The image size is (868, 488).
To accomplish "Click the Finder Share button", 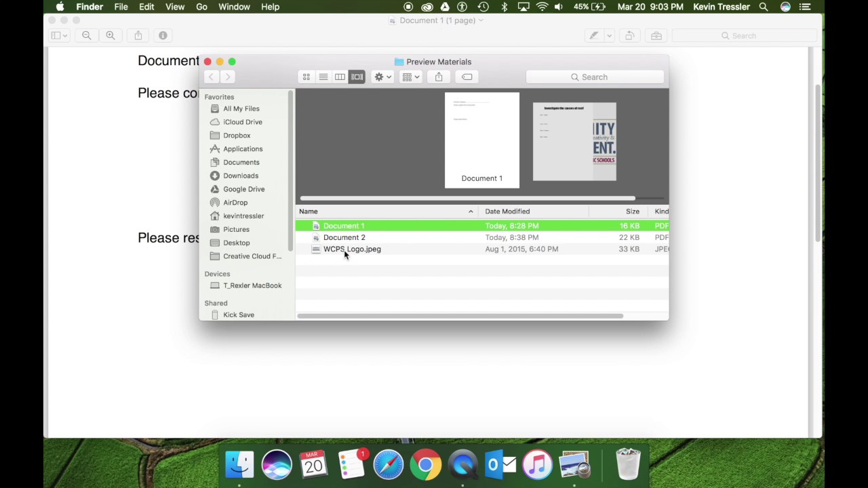I will tap(439, 77).
